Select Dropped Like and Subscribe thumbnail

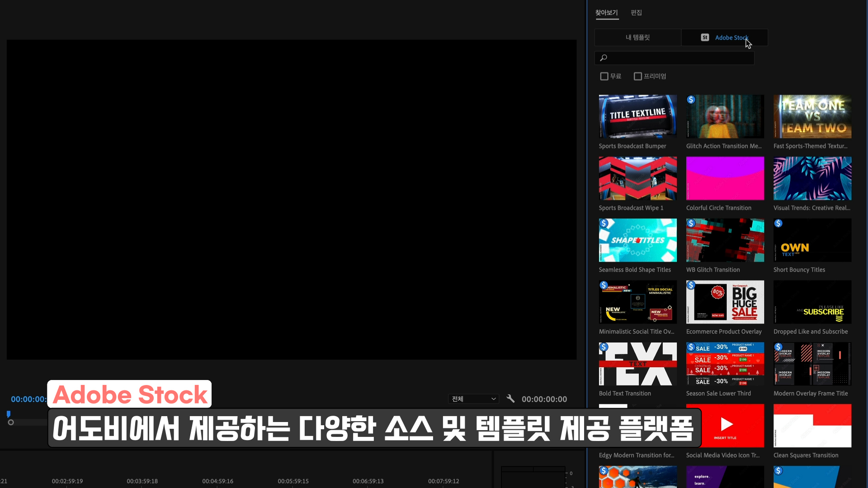[812, 302]
